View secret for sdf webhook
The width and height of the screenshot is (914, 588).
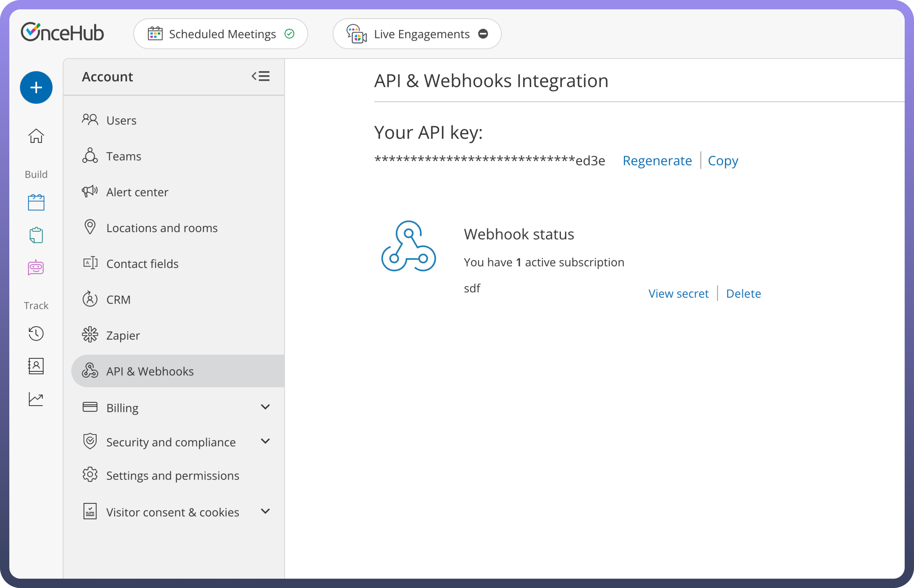[678, 294]
